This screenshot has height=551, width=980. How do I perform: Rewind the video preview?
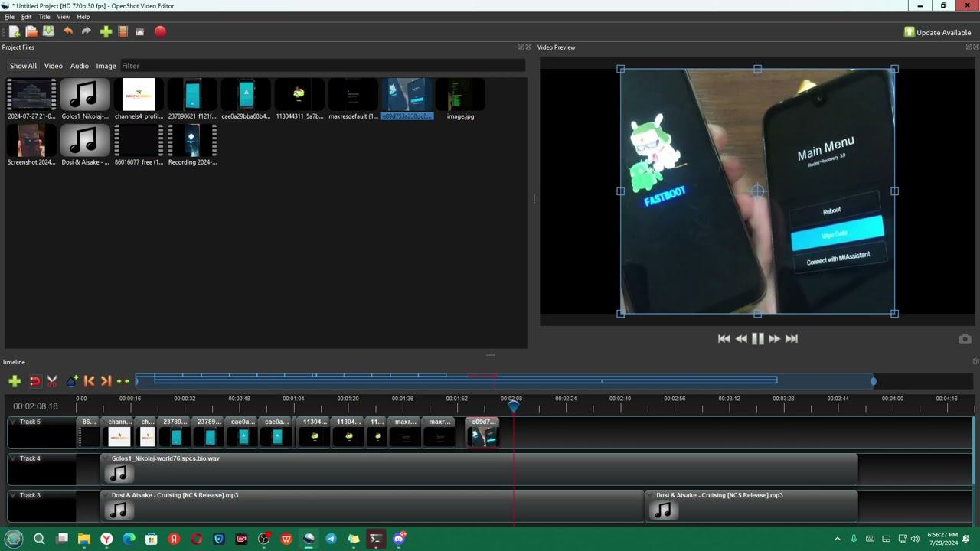pos(741,339)
